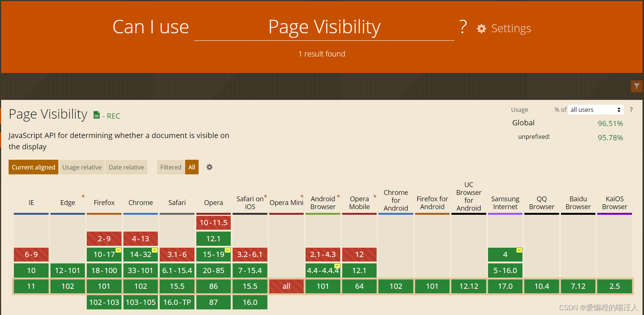Click note flag on Firefox 10-17 cell
644x315 pixels.
pos(118,250)
